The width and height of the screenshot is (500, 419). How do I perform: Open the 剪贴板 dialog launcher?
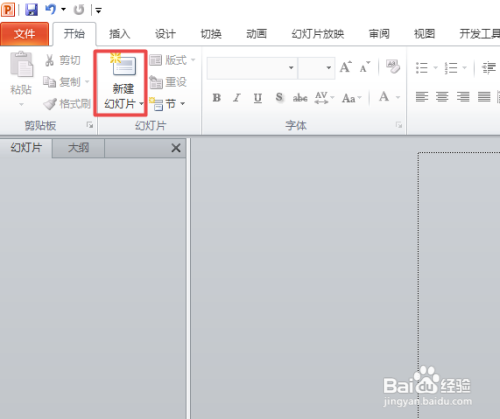click(x=90, y=125)
